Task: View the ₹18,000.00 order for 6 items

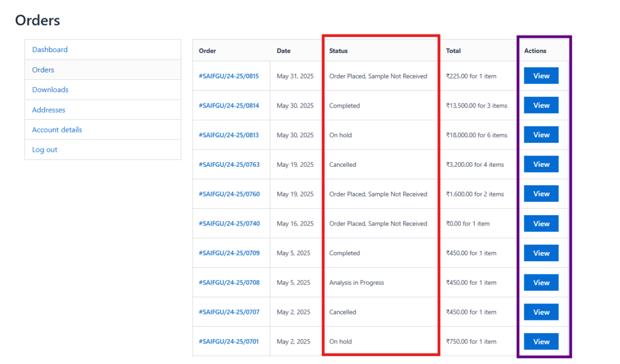Action: 541,135
